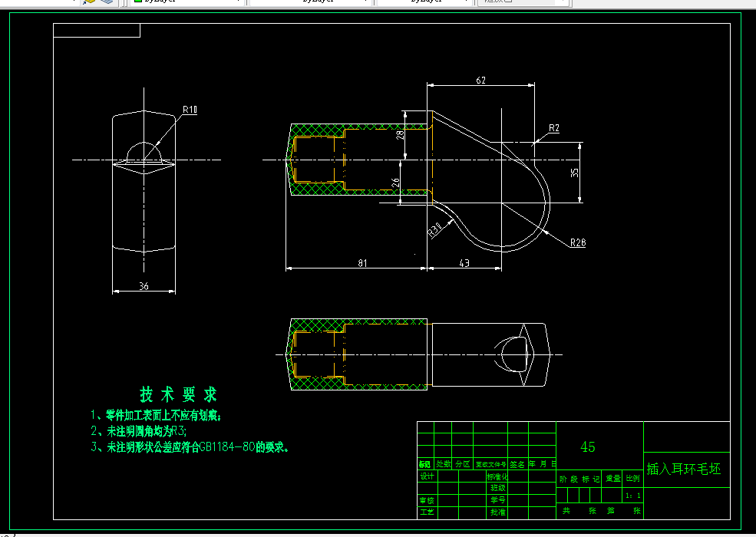Select the 81 horizontal dimension text

tap(362, 262)
